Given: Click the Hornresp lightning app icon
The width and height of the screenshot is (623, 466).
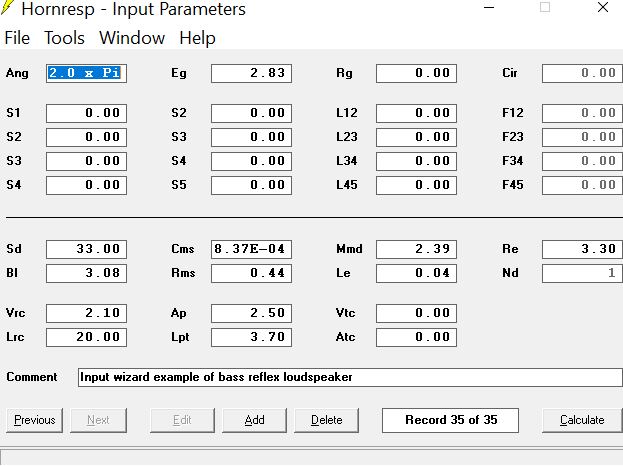Looking at the screenshot, I should (x=7, y=8).
